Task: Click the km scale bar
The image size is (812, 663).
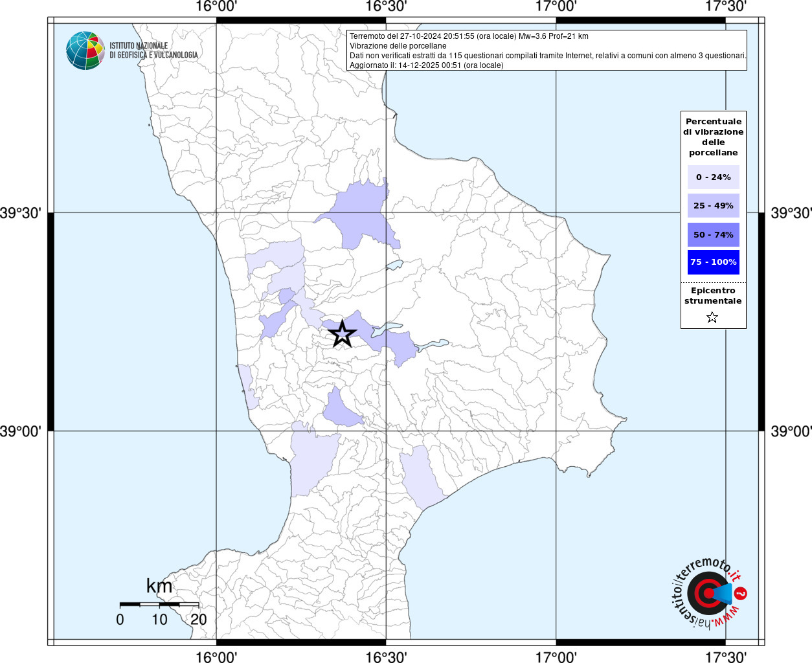Action: click(x=159, y=604)
